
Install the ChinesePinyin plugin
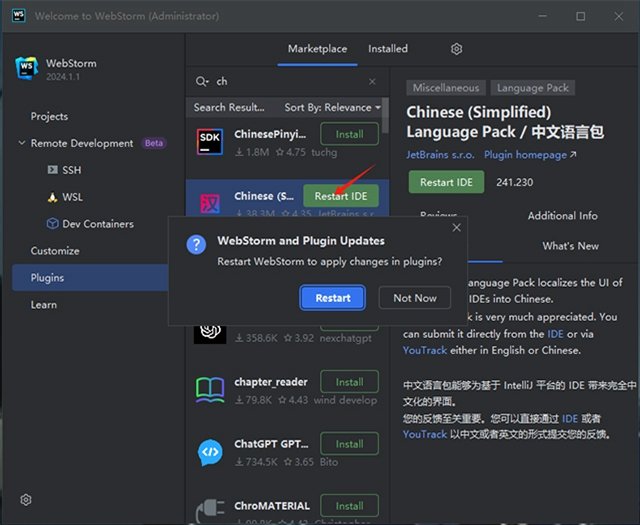coord(349,134)
